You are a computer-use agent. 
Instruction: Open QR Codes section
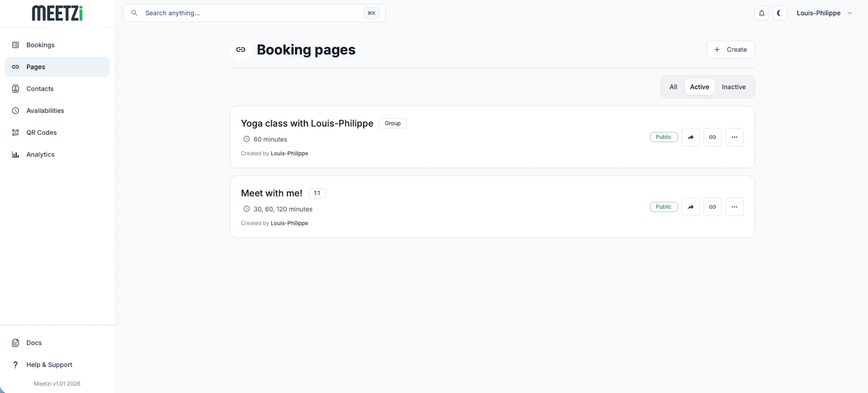coord(57,132)
